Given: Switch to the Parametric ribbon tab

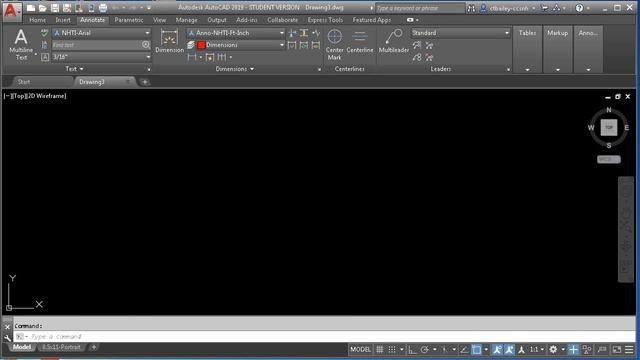Looking at the screenshot, I should pyautogui.click(x=129, y=20).
